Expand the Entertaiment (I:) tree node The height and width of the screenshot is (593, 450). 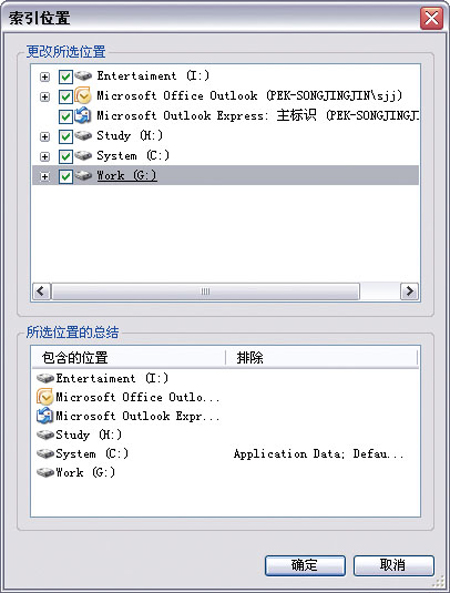pos(45,77)
